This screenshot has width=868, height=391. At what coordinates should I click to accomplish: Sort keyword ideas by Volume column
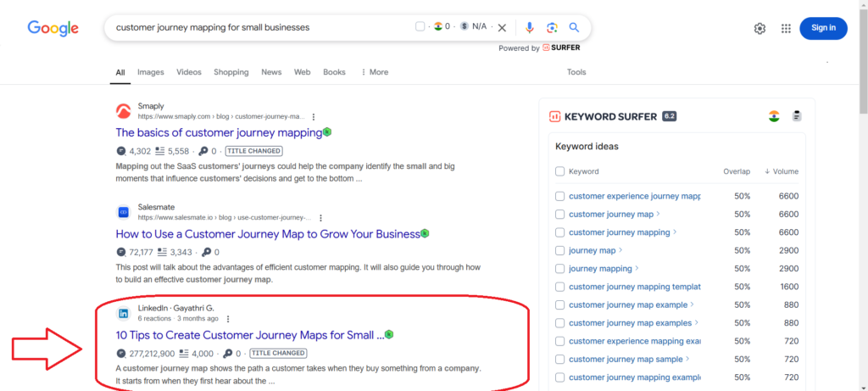(x=782, y=171)
